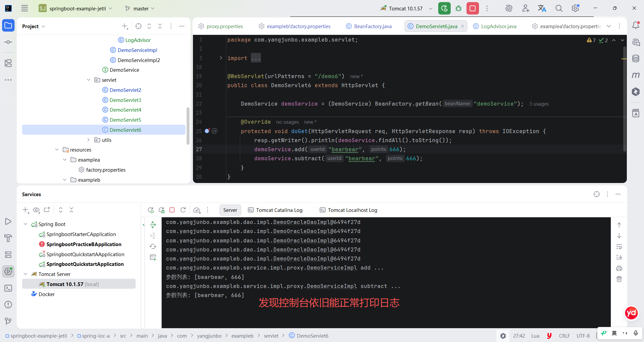Open Tomcat Localhost Log tab
This screenshot has width=644, height=342.
(348, 210)
